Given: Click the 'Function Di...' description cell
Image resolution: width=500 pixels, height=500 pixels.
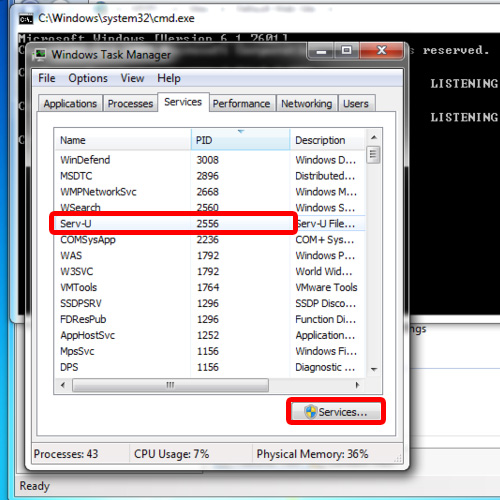Looking at the screenshot, I should pos(326,319).
